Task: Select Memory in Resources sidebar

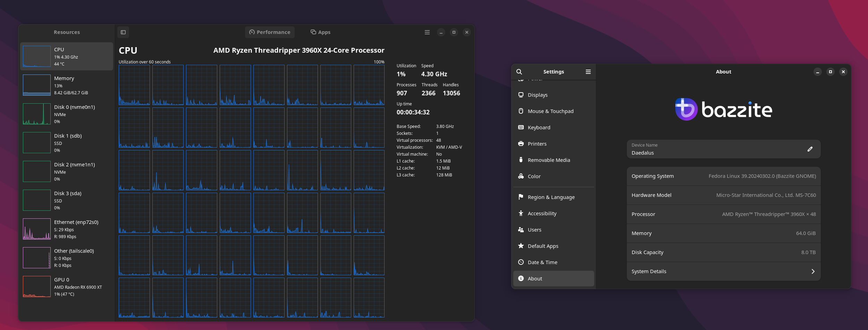Action: pos(67,85)
